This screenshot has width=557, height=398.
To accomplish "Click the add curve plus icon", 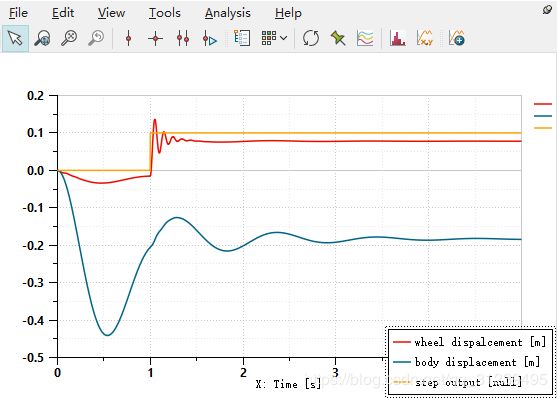I will click(x=456, y=38).
